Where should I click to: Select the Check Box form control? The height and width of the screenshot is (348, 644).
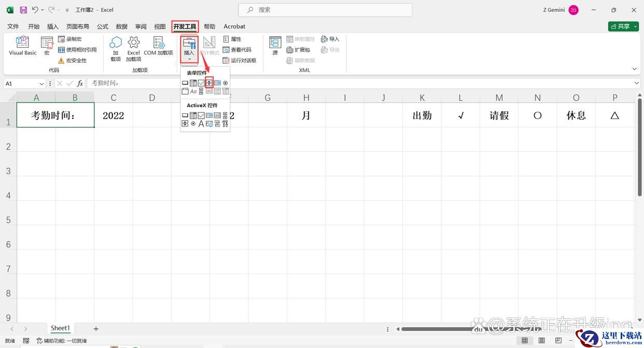(x=201, y=83)
